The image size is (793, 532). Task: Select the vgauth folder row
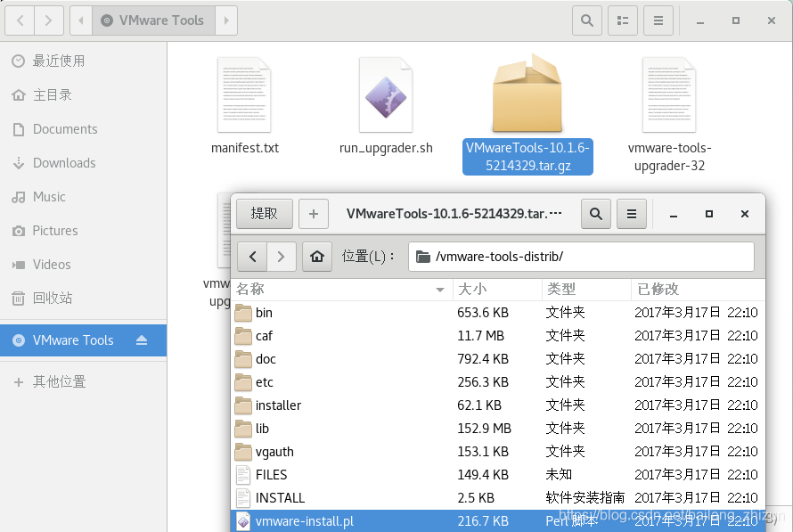point(498,452)
